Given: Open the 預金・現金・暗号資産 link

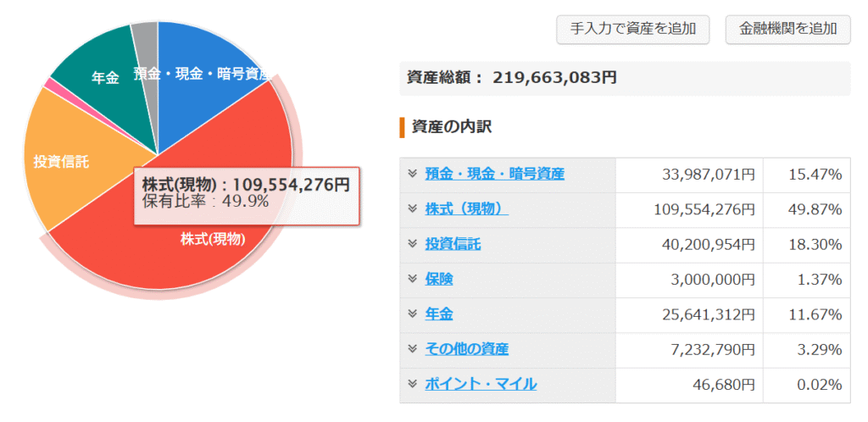Looking at the screenshot, I should tap(494, 174).
